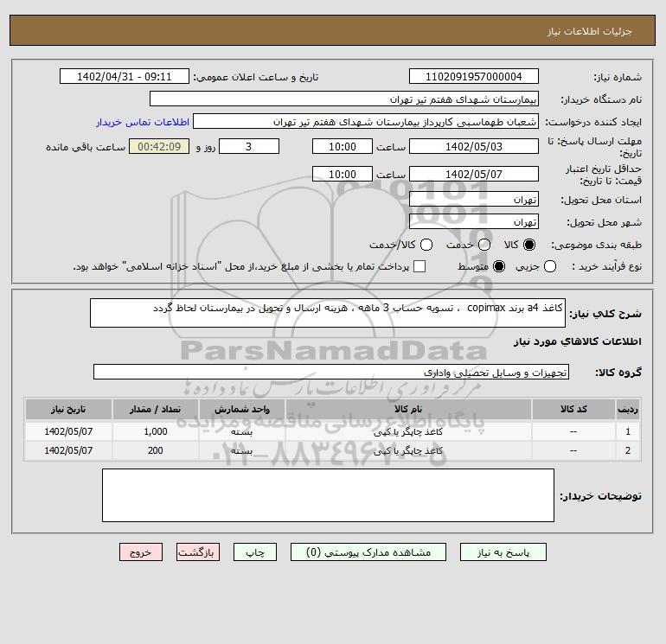Click the ردیف column header
Screen dimensions: 666x644
coord(628,409)
